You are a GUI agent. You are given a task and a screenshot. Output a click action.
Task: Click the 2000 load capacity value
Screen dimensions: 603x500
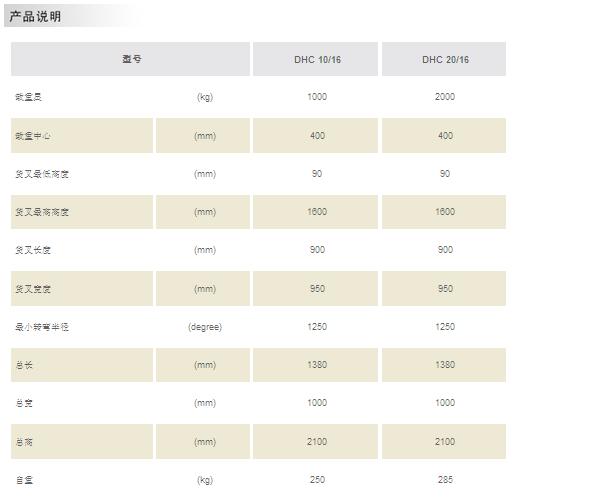point(445,97)
